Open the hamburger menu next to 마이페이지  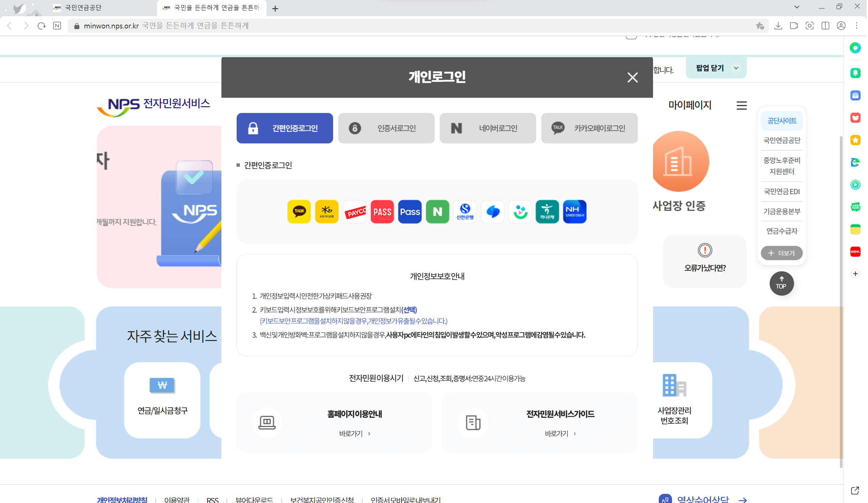[x=741, y=105]
